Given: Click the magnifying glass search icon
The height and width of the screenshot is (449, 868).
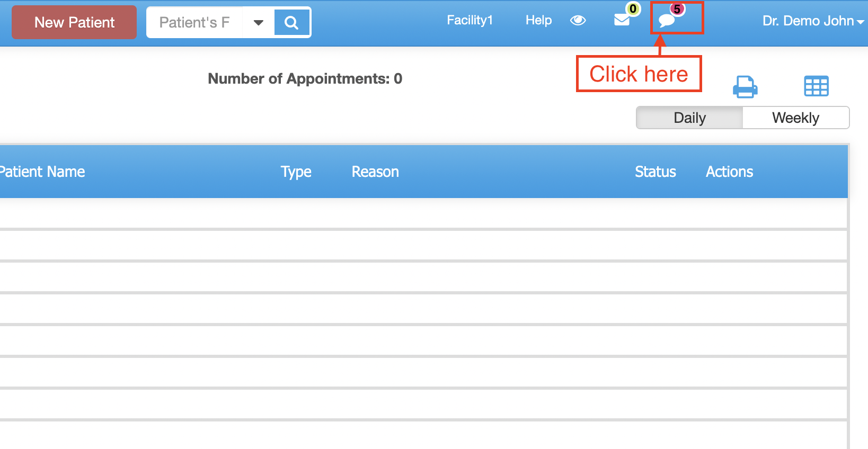Looking at the screenshot, I should 291,22.
